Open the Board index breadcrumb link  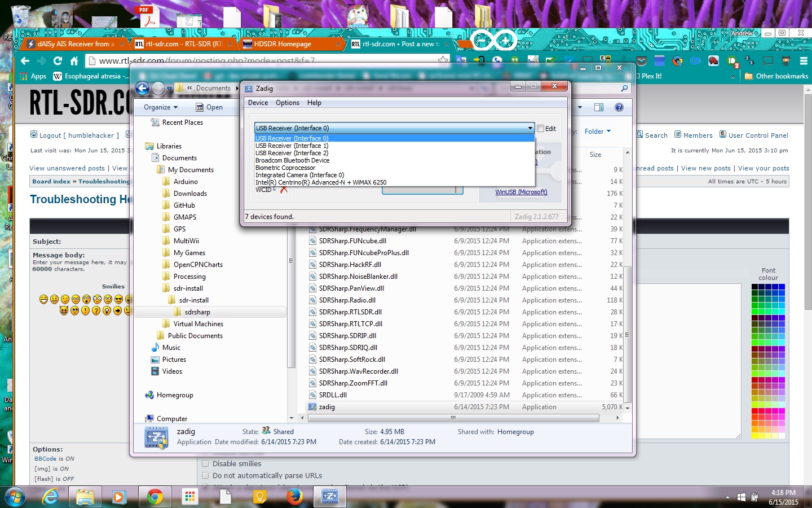coord(51,181)
